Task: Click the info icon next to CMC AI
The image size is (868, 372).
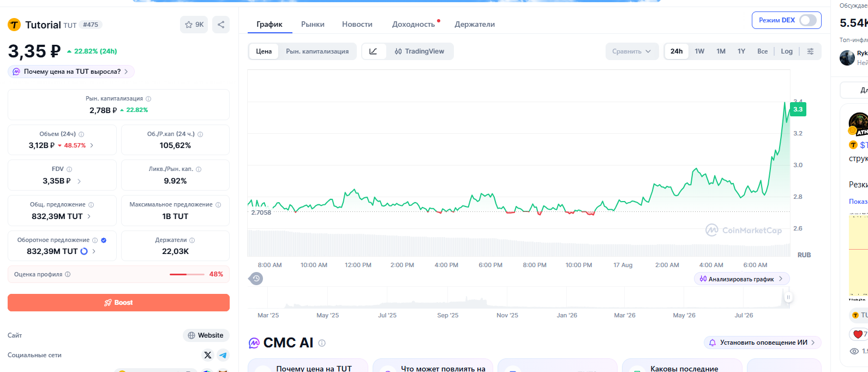Action: tap(322, 343)
